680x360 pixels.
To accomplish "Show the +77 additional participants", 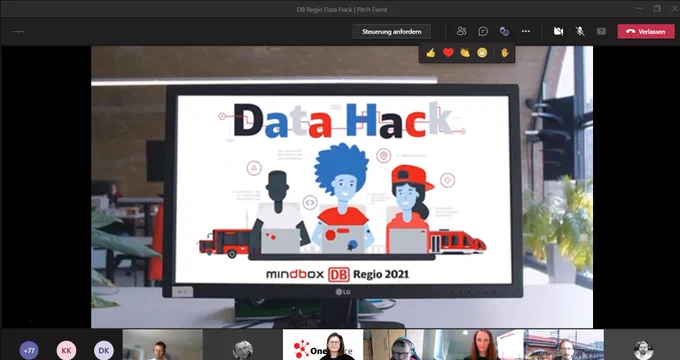I will [29, 350].
